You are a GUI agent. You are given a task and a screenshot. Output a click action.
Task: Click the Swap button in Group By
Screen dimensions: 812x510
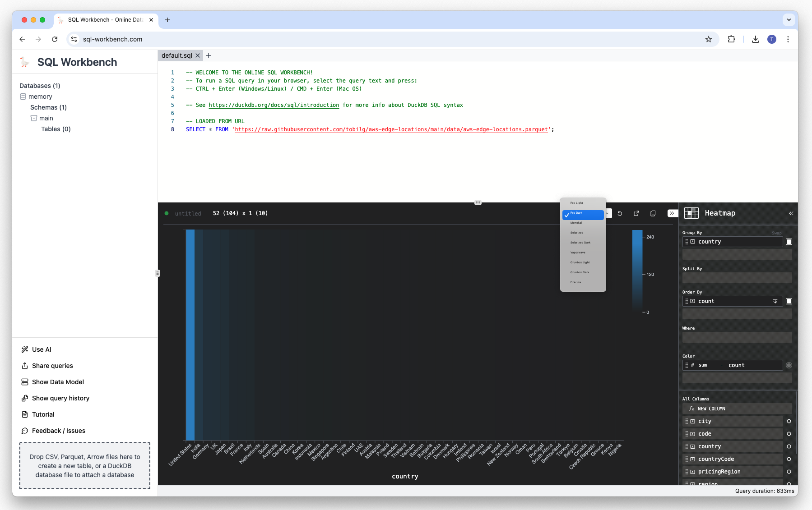point(776,233)
